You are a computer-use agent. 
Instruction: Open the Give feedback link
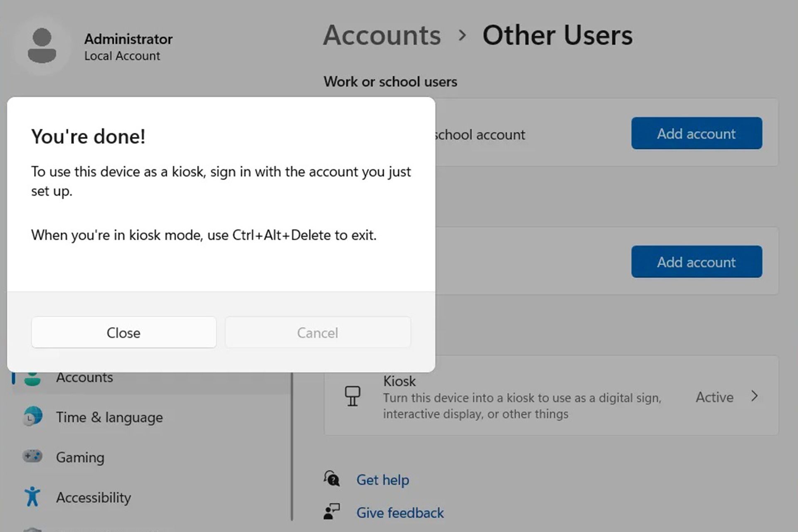[x=400, y=512]
